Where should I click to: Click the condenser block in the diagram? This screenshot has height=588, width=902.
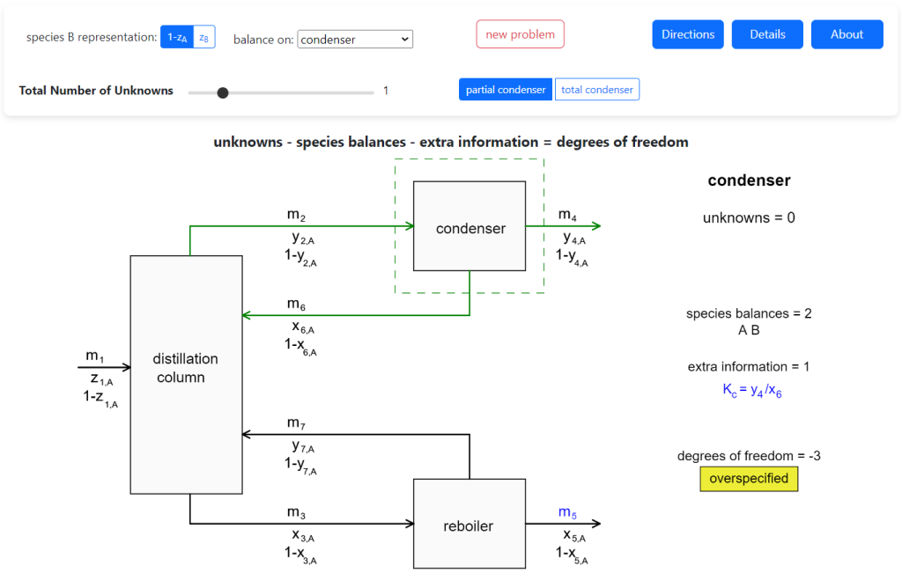(469, 226)
